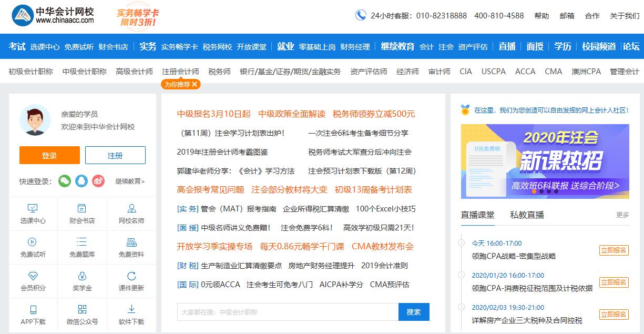The image size is (644, 334).
Task: Open headline CMA教材发布会
Action: 383,247
